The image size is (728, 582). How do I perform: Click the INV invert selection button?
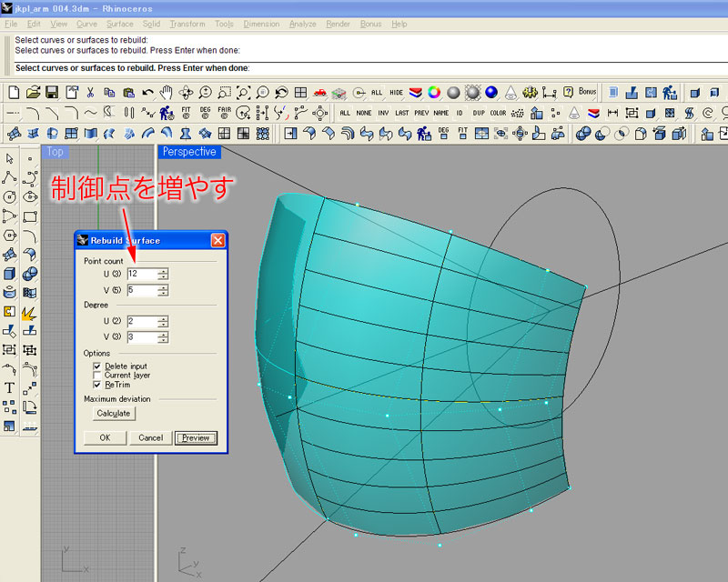point(383,113)
